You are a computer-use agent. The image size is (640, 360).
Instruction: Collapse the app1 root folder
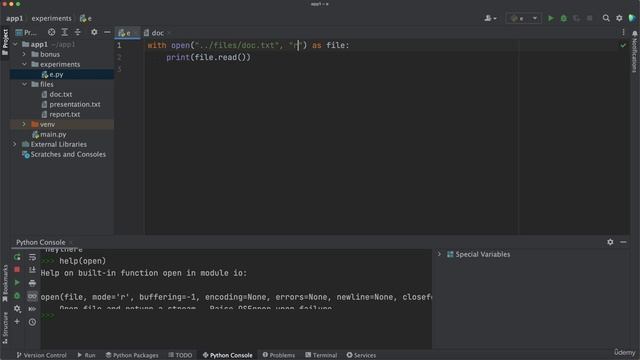pyautogui.click(x=16, y=44)
